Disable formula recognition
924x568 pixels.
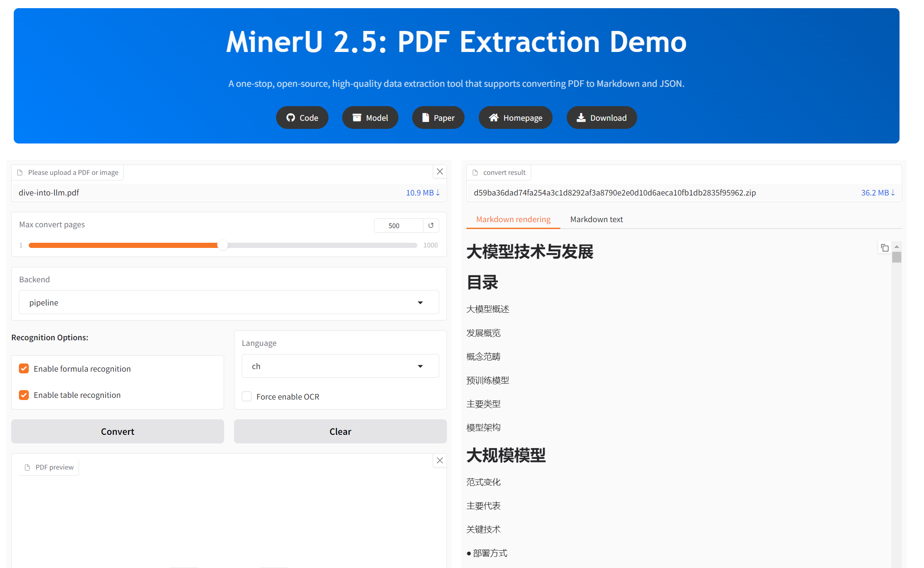pos(24,368)
